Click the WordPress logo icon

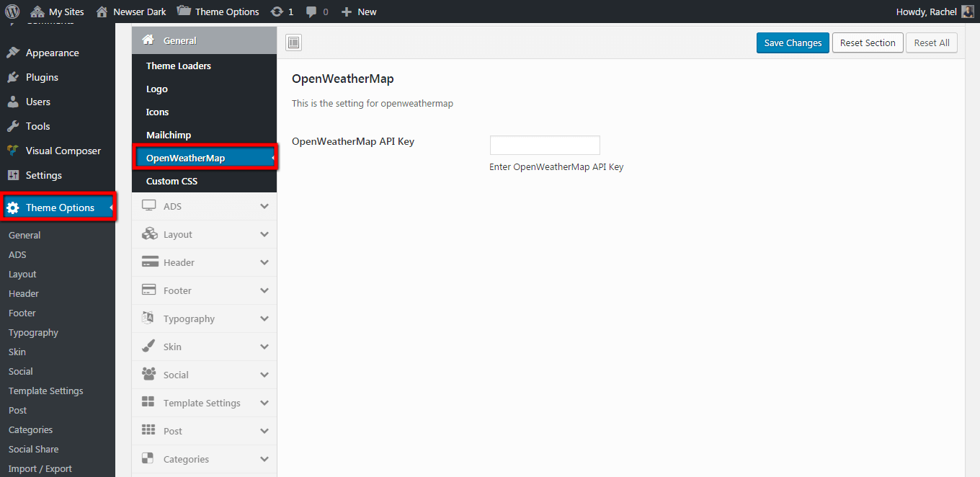tap(12, 12)
